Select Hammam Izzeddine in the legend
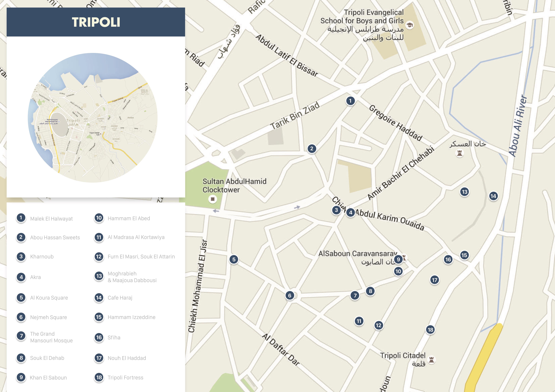 click(131, 317)
